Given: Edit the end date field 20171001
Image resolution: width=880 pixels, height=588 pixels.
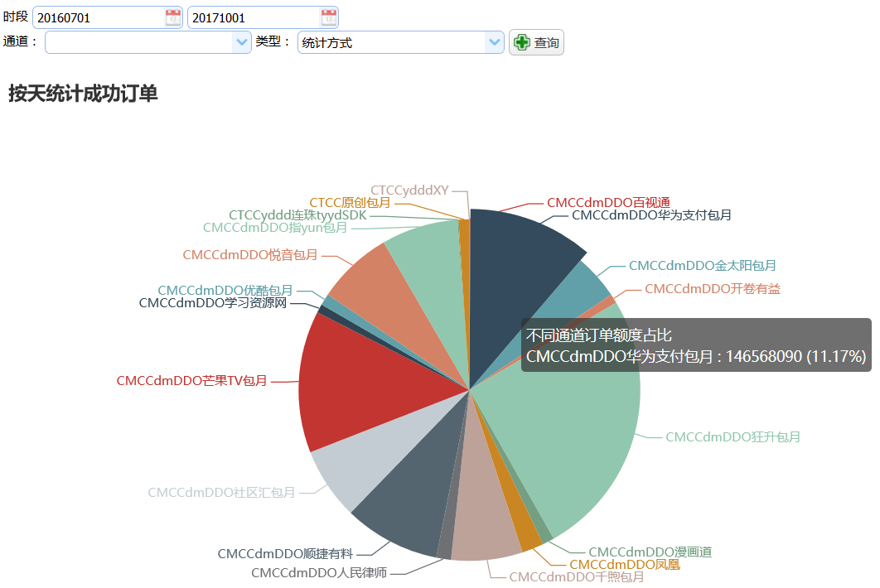Looking at the screenshot, I should point(253,17).
